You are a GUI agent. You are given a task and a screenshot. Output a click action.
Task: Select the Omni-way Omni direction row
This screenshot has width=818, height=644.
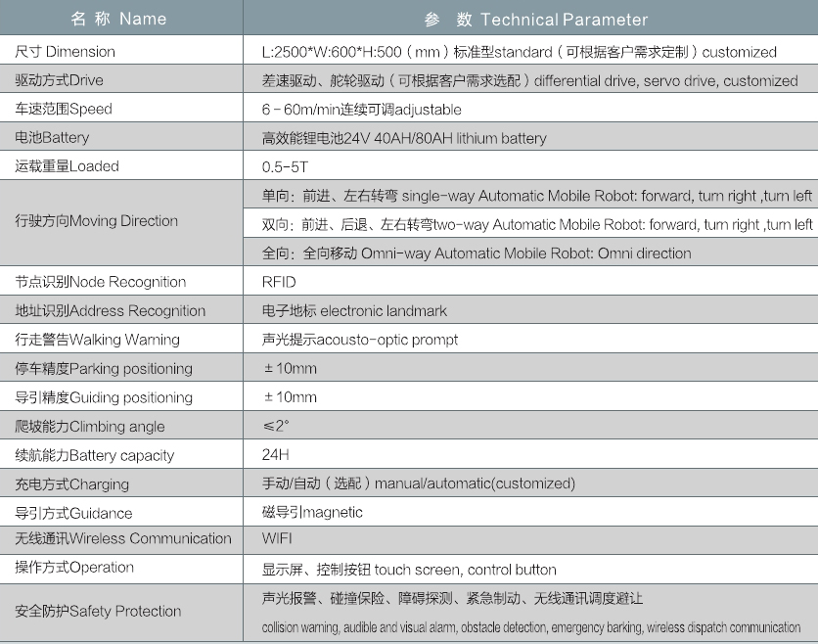click(x=477, y=253)
